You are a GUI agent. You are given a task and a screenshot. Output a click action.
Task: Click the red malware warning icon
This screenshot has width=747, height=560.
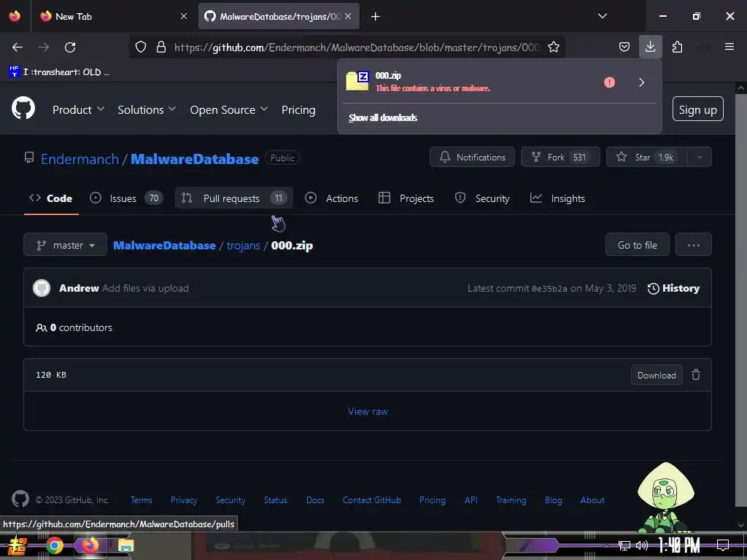[609, 82]
